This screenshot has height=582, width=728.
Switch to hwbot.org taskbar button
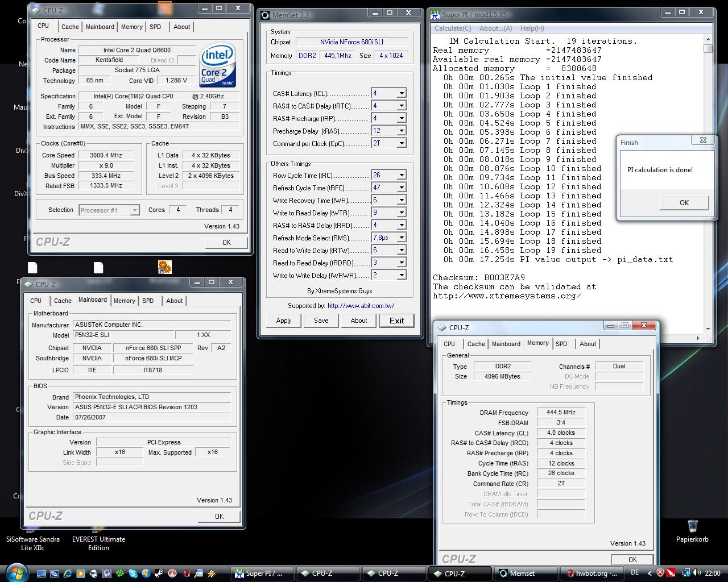point(592,573)
